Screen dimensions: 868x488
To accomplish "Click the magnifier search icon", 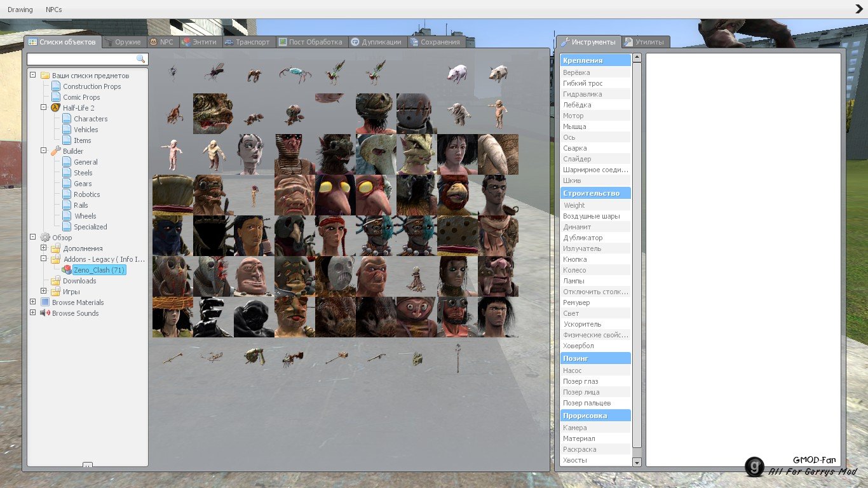I will pyautogui.click(x=141, y=58).
